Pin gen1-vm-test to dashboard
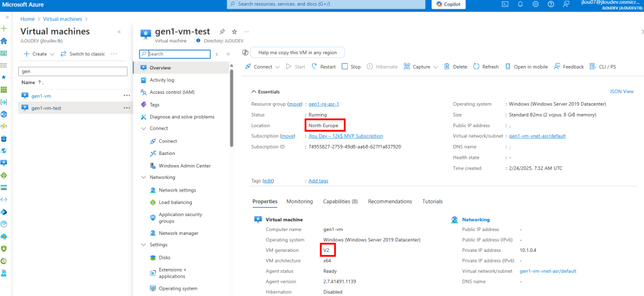The image size is (644, 296). (222, 31)
